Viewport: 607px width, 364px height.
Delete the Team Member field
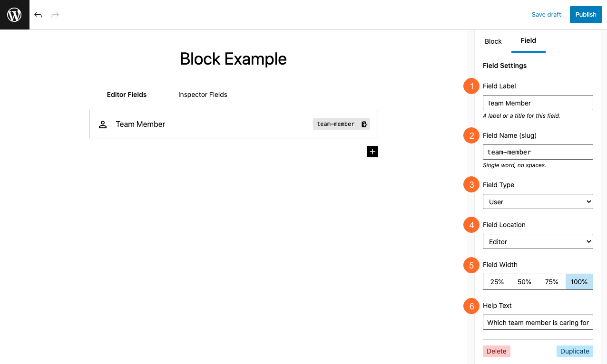pyautogui.click(x=496, y=351)
